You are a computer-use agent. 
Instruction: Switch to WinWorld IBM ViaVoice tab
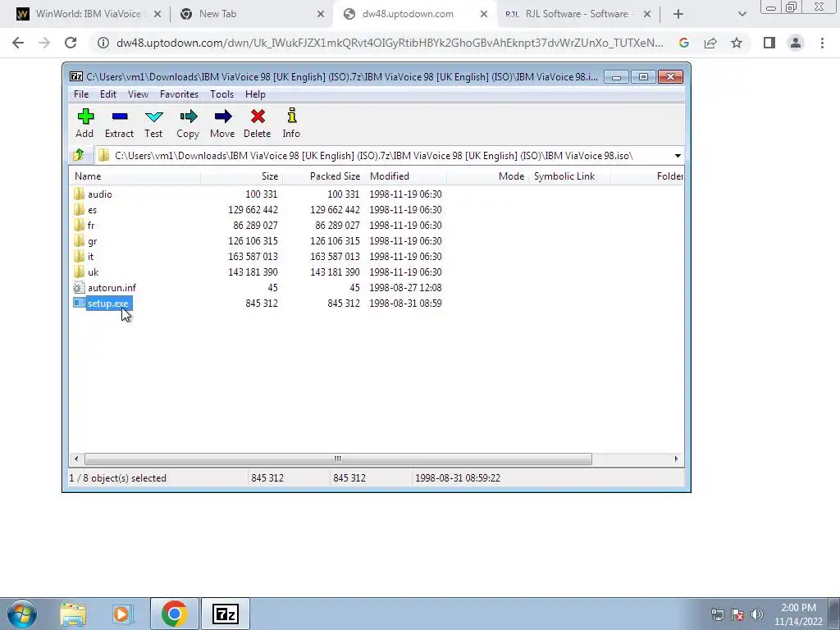tap(89, 14)
